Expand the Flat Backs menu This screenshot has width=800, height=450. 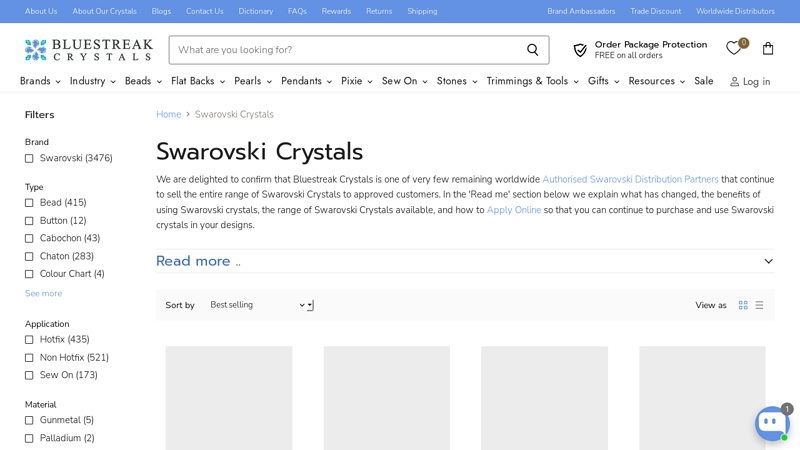[198, 81]
